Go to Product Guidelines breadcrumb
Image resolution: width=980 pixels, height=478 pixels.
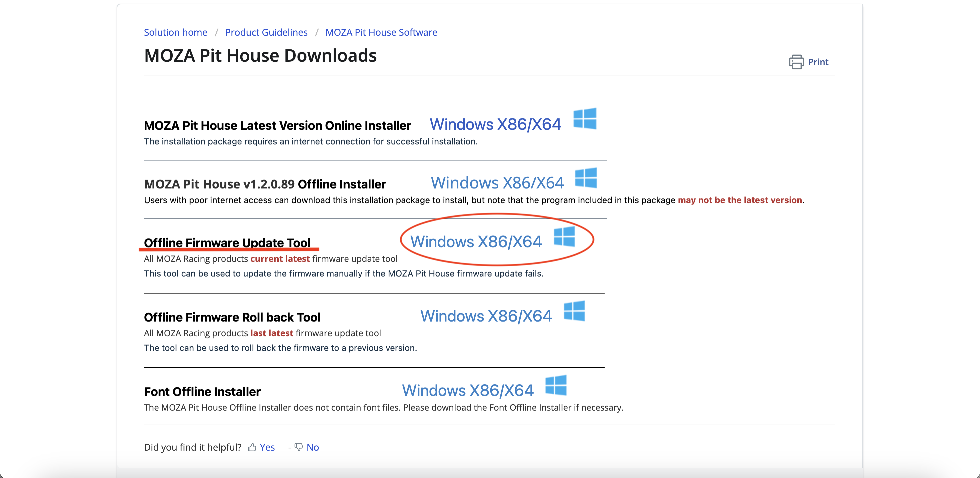(266, 32)
